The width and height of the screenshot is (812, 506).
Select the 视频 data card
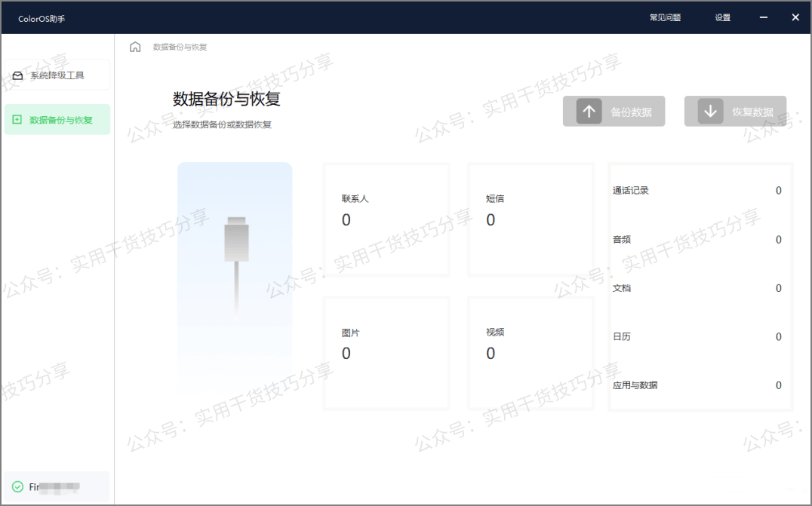(x=531, y=352)
